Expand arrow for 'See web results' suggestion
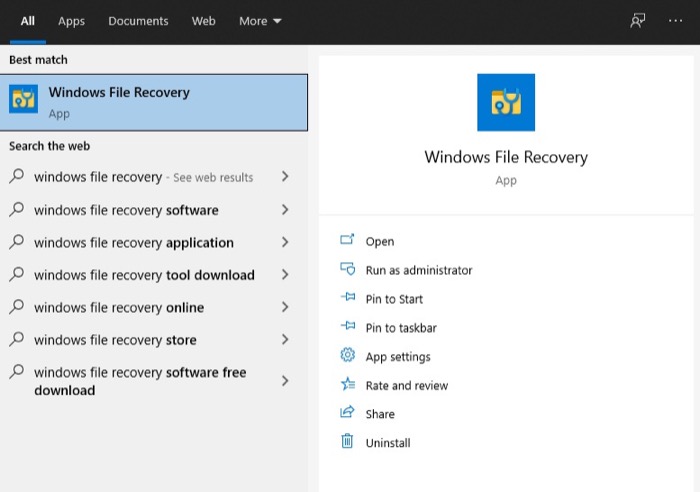This screenshot has width=700, height=492. (x=285, y=177)
